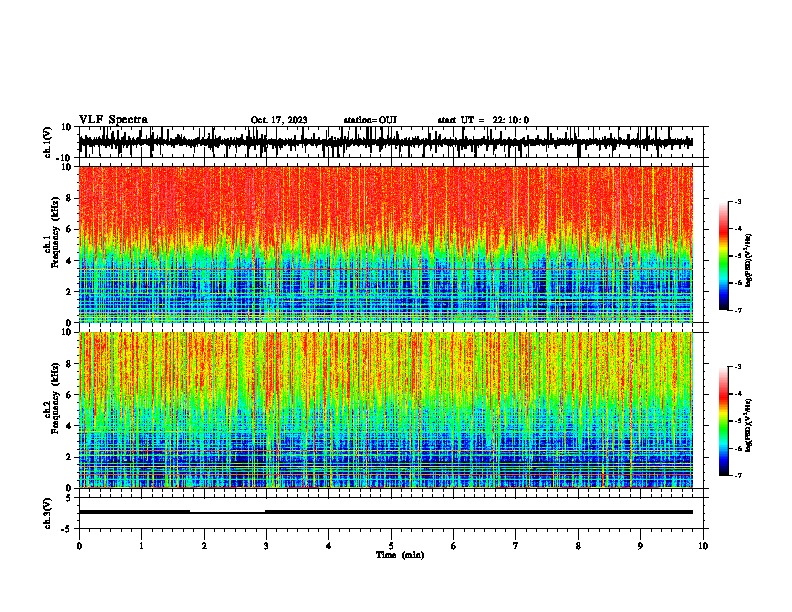Viewport: 792px width, 612px height.
Task: Click the "station=OUI" label
Action: pyautogui.click(x=370, y=120)
